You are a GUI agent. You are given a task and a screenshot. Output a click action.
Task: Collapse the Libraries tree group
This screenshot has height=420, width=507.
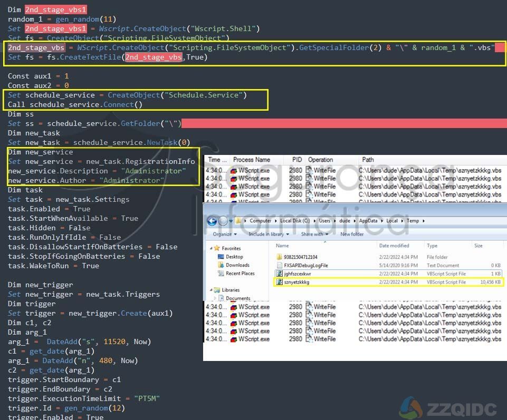click(211, 290)
